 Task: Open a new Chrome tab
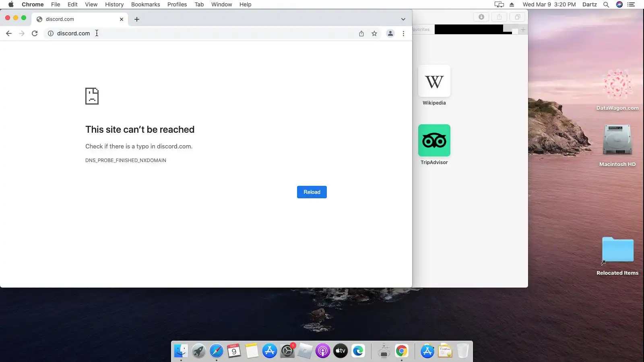[x=137, y=19]
